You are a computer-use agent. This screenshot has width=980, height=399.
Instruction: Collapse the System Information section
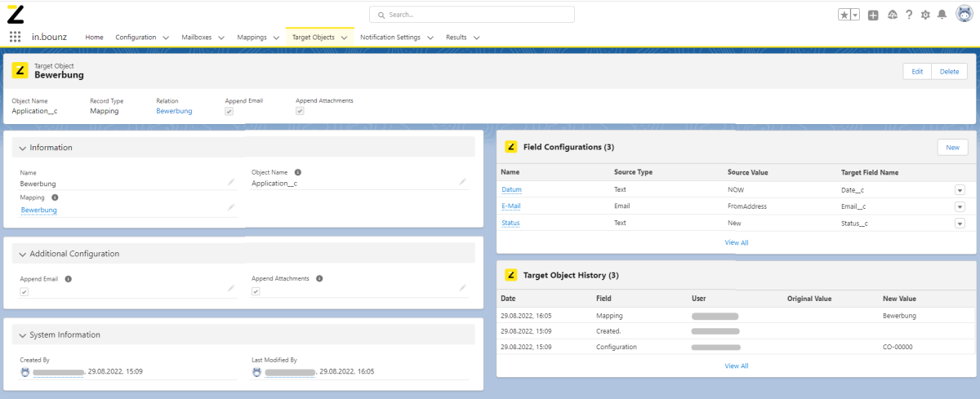coord(22,335)
